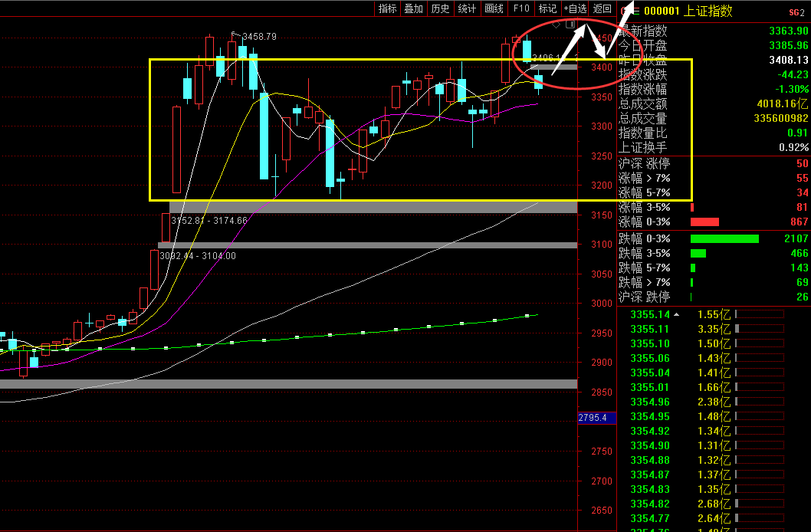Click the 返回 back button
This screenshot has width=811, height=532.
pos(602,8)
